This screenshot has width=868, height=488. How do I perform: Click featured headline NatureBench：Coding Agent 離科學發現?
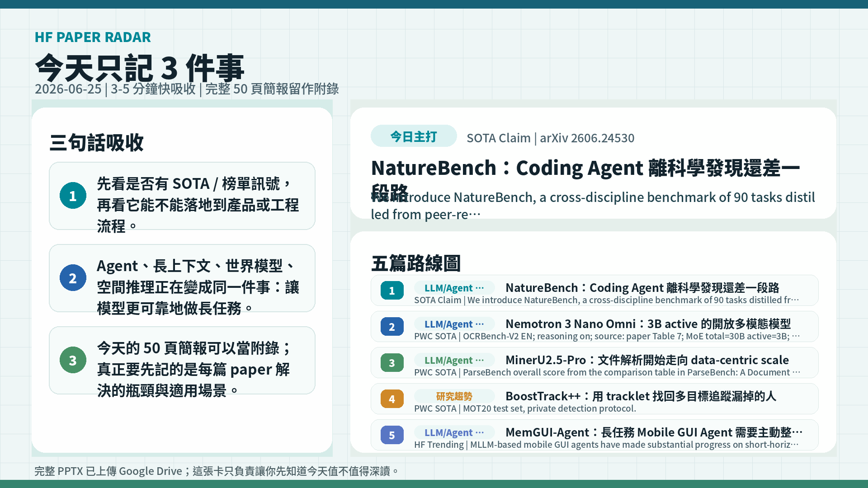pyautogui.click(x=585, y=180)
